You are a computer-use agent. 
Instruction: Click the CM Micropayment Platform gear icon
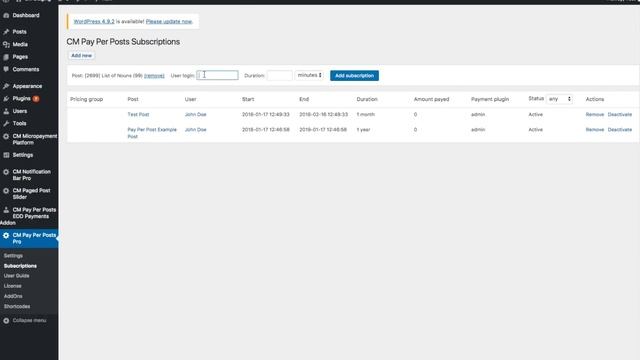click(x=6, y=136)
